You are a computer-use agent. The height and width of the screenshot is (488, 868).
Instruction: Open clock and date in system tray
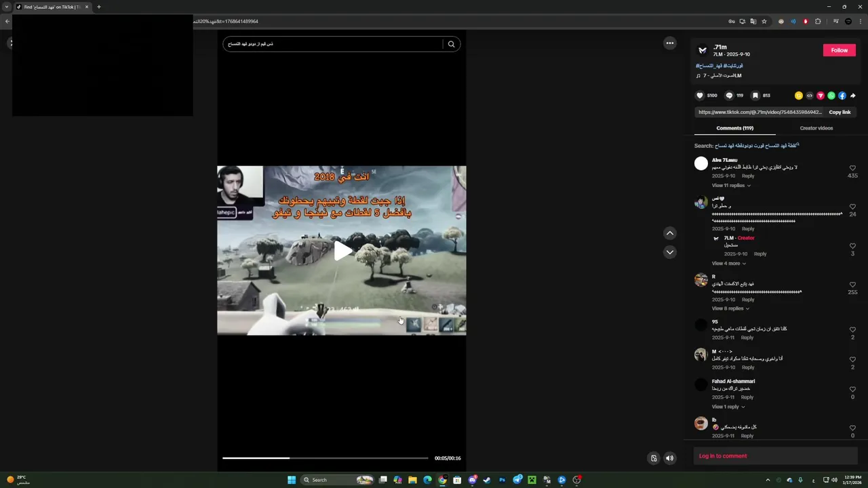[852, 480]
